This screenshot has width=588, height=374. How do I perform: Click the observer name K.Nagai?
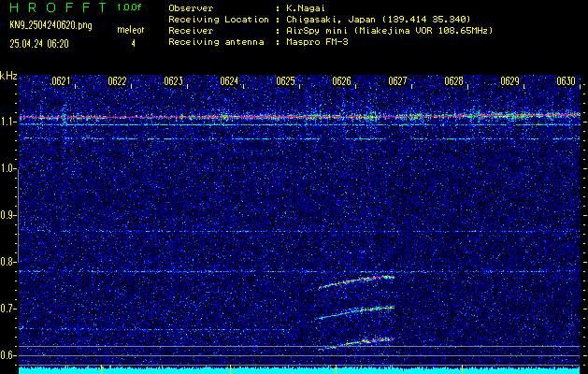tap(306, 8)
